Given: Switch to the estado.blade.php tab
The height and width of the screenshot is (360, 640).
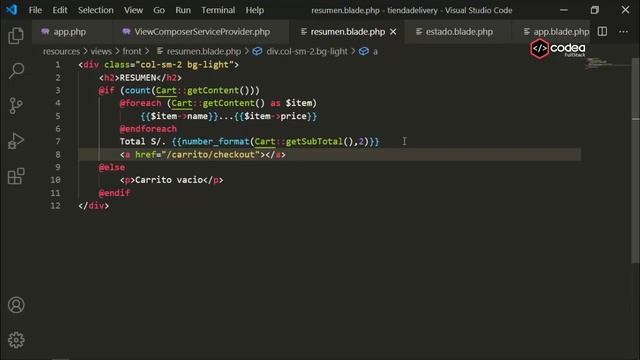Looking at the screenshot, I should tap(459, 31).
